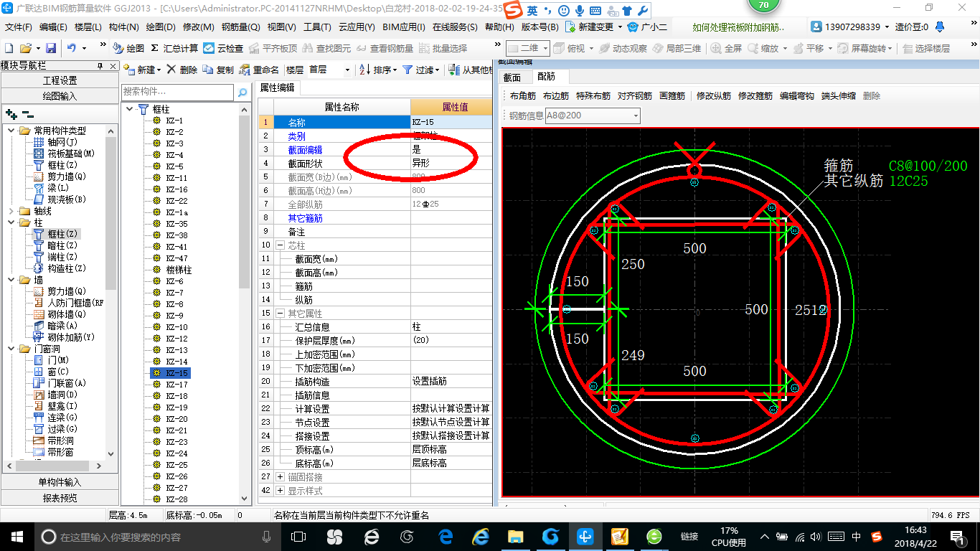This screenshot has width=980, height=551.
Task: Collapse the 常用构件类型 tree node
Action: pyautogui.click(x=11, y=131)
